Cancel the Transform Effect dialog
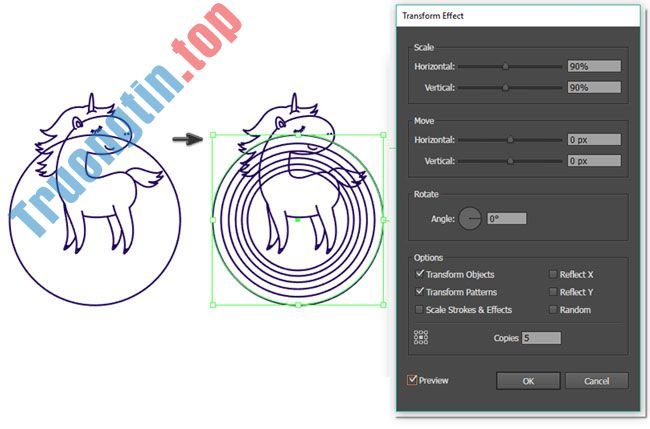Screen dimensions: 650x429 coord(596,381)
